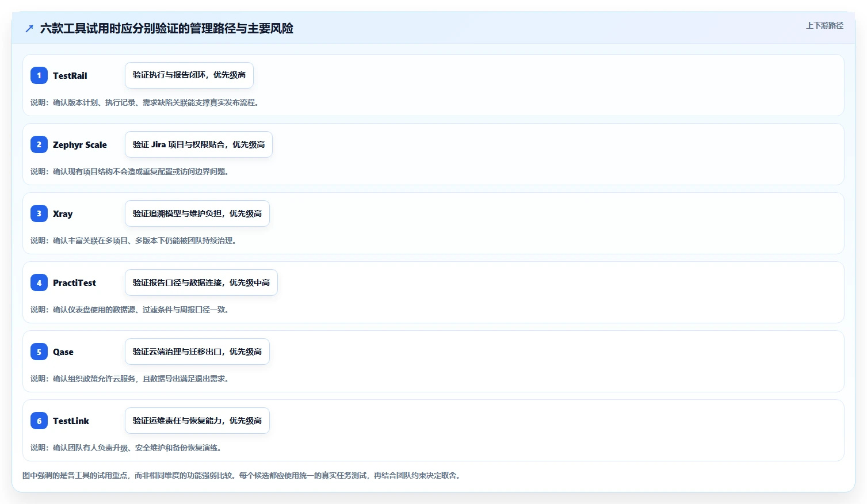Viewport: 867px width, 504px height.
Task: Click the PractiTest tool name
Action: tap(74, 282)
